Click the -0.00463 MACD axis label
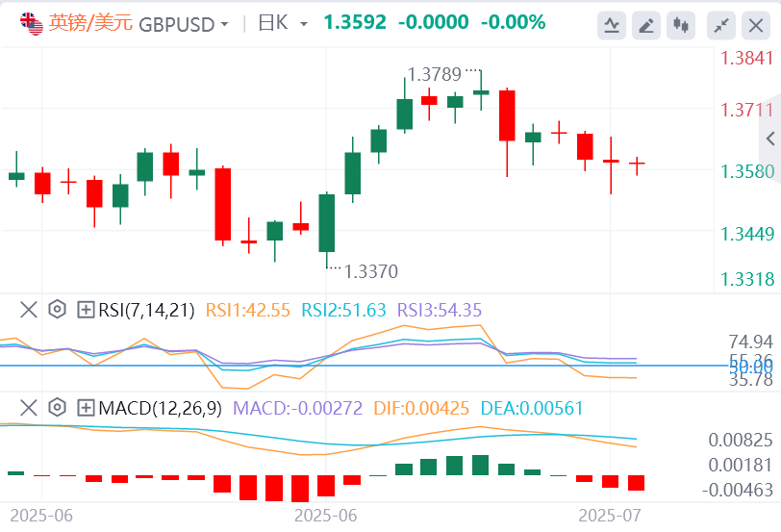This screenshot has width=781, height=532. [738, 490]
